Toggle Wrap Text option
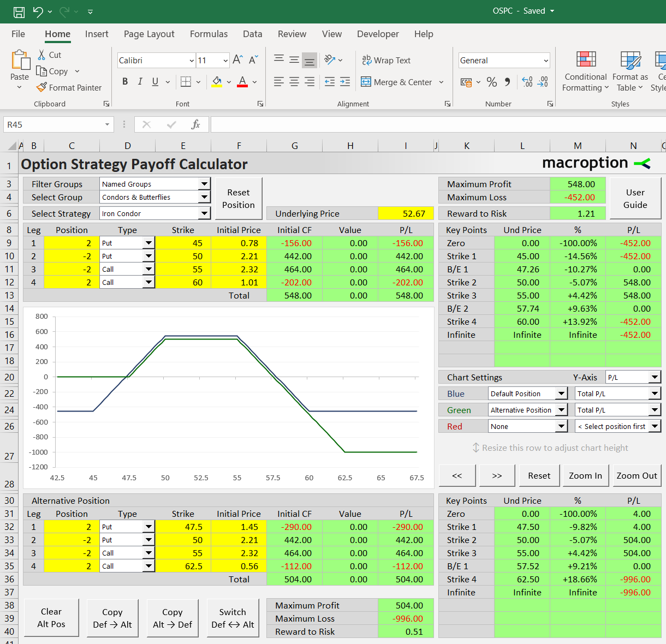 point(386,60)
